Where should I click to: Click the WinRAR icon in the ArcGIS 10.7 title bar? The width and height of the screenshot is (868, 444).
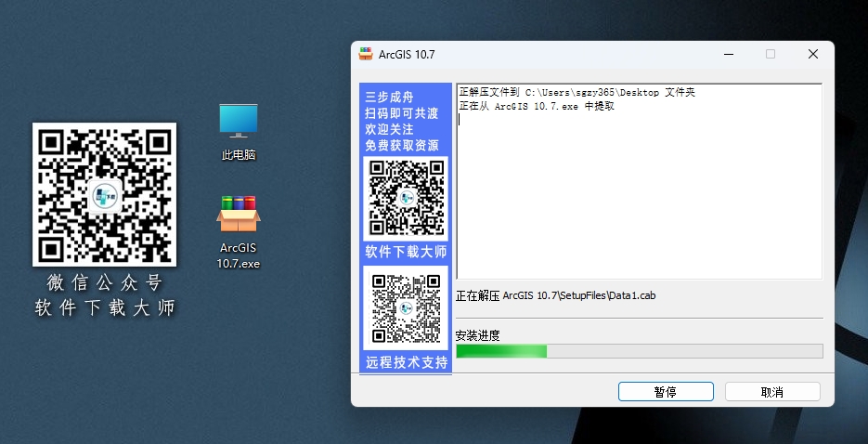(366, 54)
